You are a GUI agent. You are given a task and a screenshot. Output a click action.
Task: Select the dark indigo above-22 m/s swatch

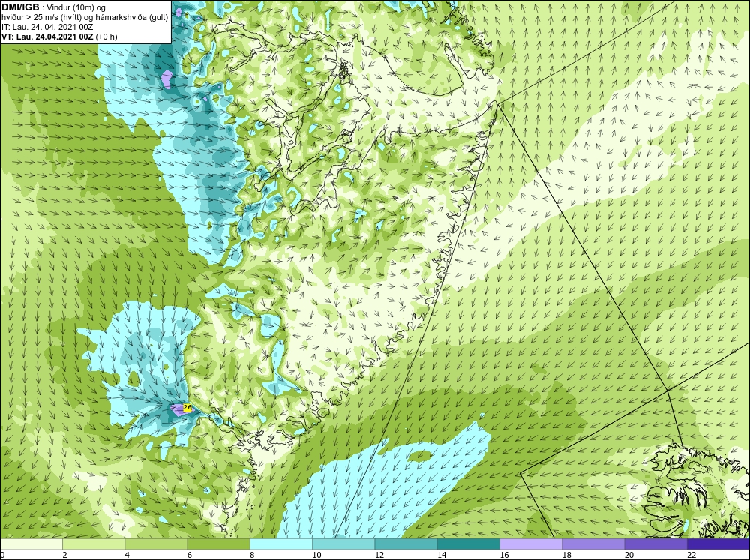718,544
